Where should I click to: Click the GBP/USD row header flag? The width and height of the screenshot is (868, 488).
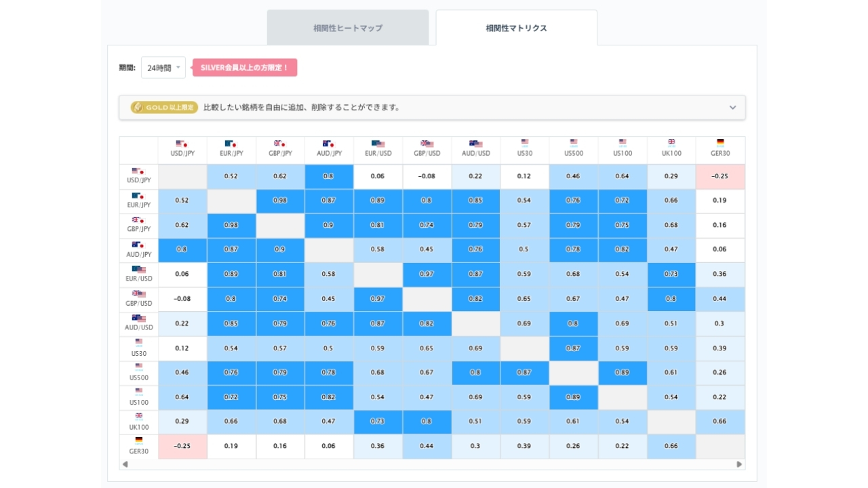click(139, 293)
